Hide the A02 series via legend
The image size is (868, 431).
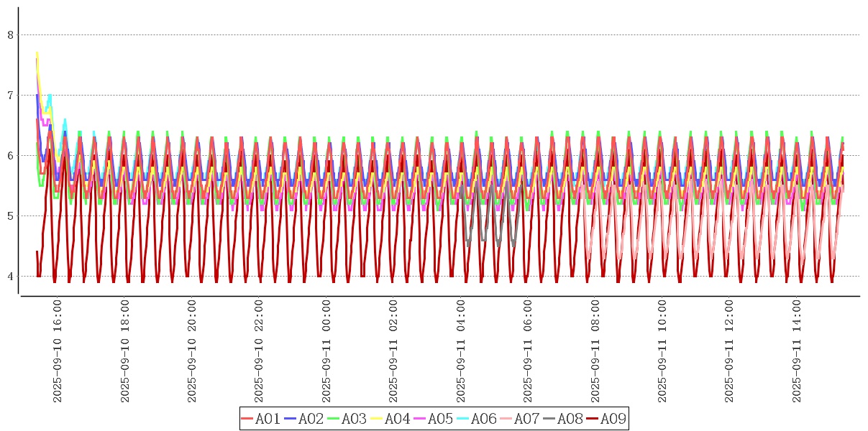tap(304, 419)
